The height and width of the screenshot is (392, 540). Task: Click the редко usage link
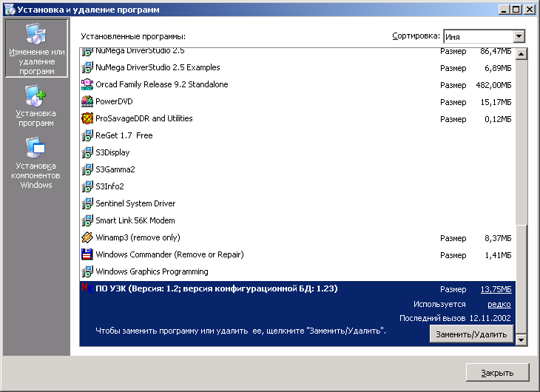click(x=499, y=304)
